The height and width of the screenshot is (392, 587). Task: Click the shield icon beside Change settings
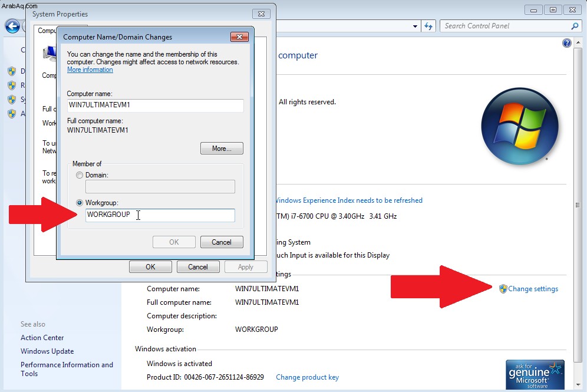(503, 289)
